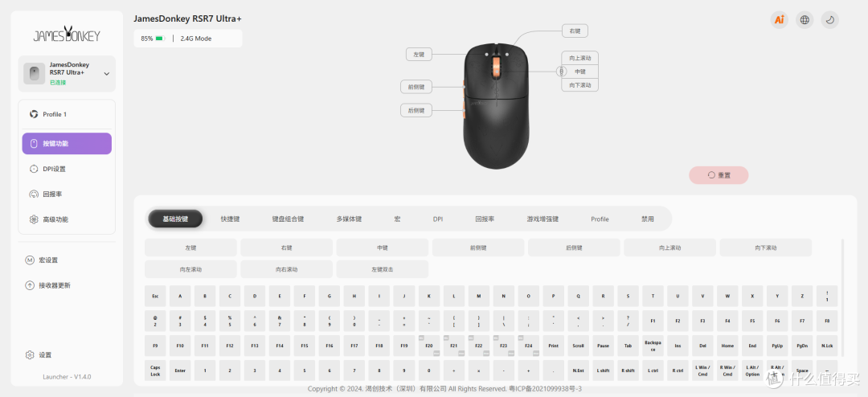Select 向上滚动 label on mouse diagram
868x397 pixels.
point(580,58)
